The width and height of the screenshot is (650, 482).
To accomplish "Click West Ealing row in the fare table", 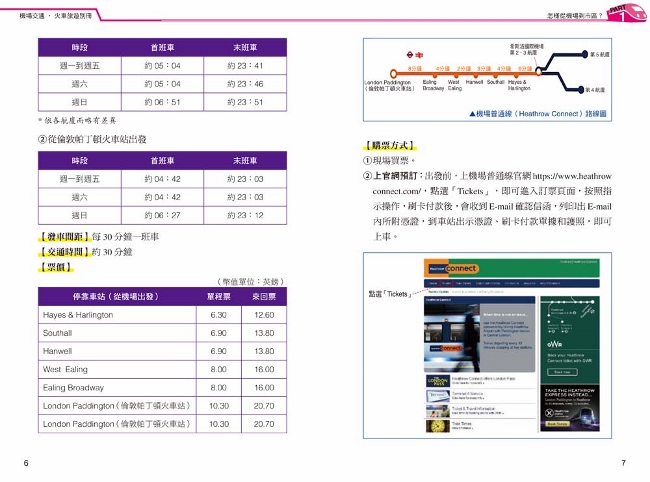I will 162,369.
